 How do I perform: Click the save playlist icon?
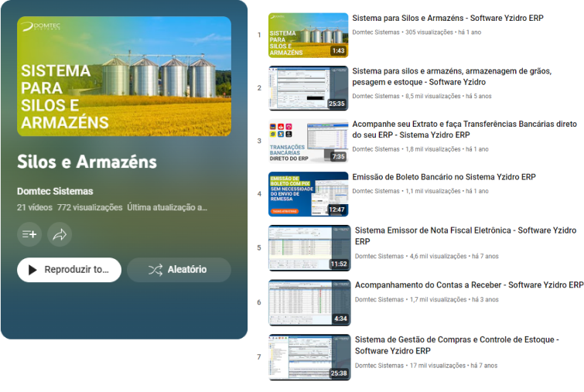click(x=29, y=234)
